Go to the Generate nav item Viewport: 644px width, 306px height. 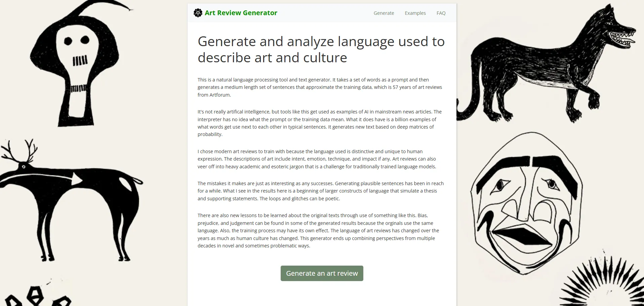point(384,13)
